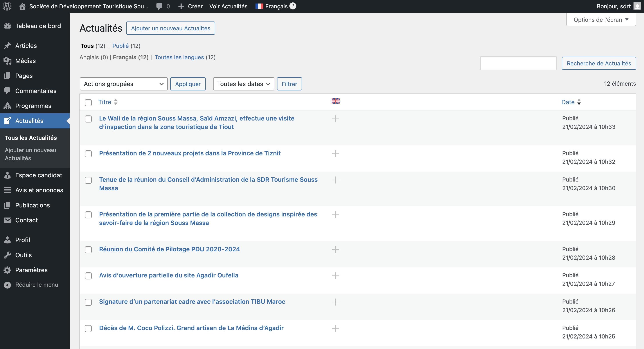Click the comments bubble icon in admin bar
This screenshot has width=644, height=349.
159,6
